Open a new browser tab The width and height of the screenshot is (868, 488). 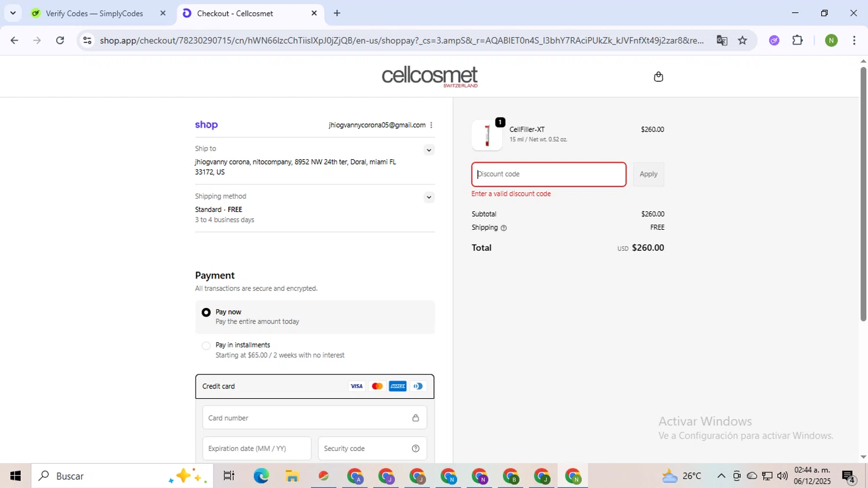(x=337, y=13)
